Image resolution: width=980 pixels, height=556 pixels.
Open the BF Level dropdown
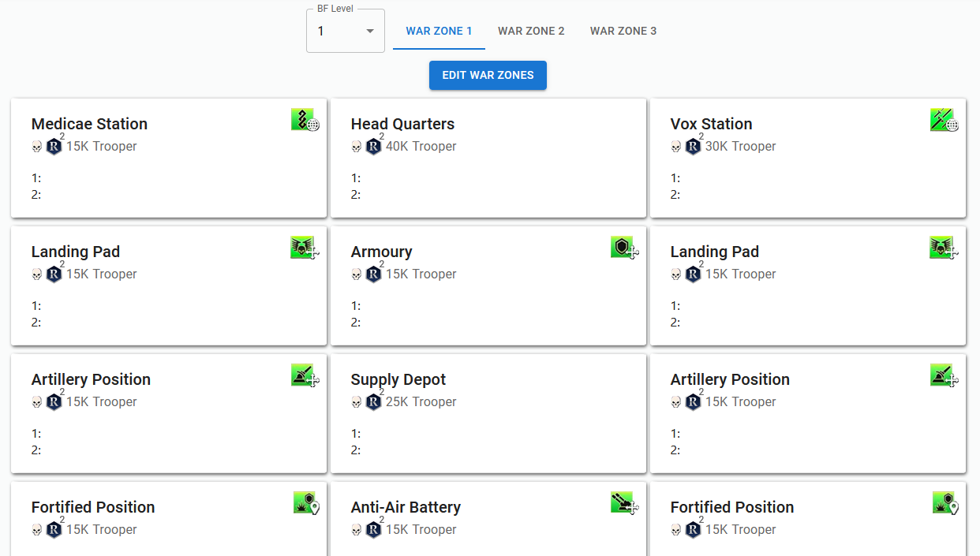point(346,32)
